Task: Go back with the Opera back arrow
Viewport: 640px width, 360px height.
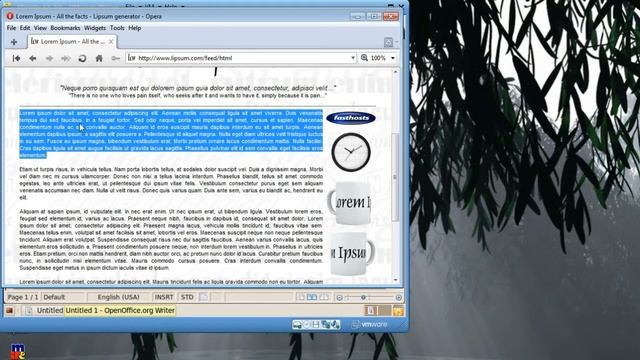Action: tap(33, 58)
